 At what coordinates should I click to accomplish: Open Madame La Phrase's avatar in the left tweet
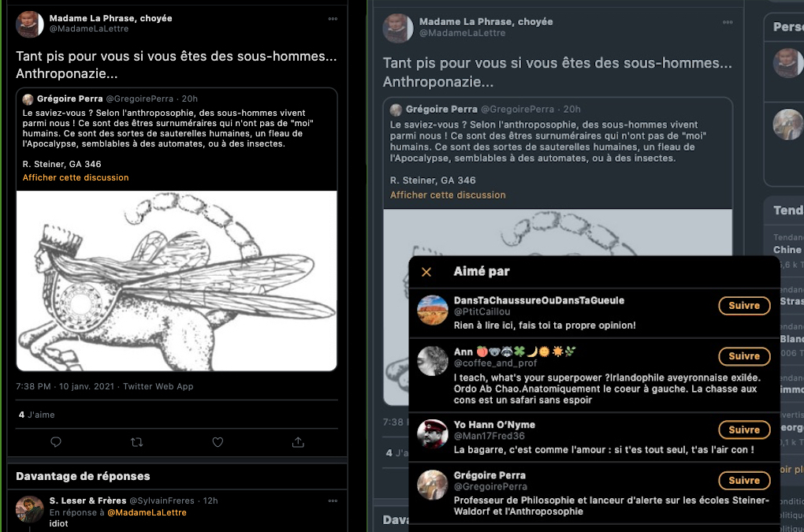coord(30,24)
